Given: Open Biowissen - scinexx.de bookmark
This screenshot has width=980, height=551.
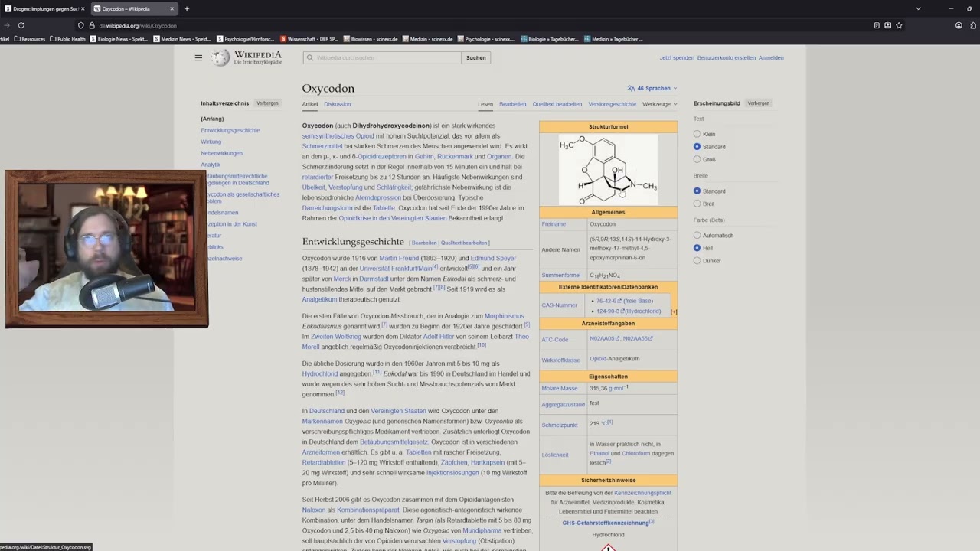Looking at the screenshot, I should [x=371, y=39].
